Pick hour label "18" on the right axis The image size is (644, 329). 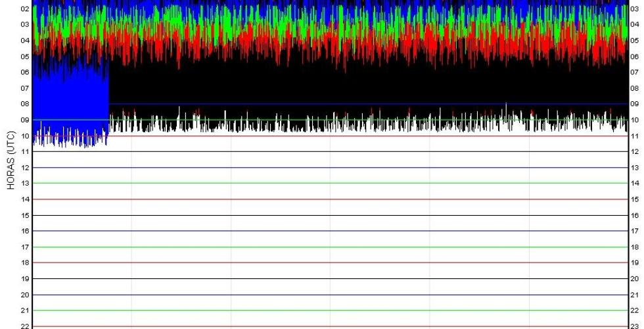point(635,247)
